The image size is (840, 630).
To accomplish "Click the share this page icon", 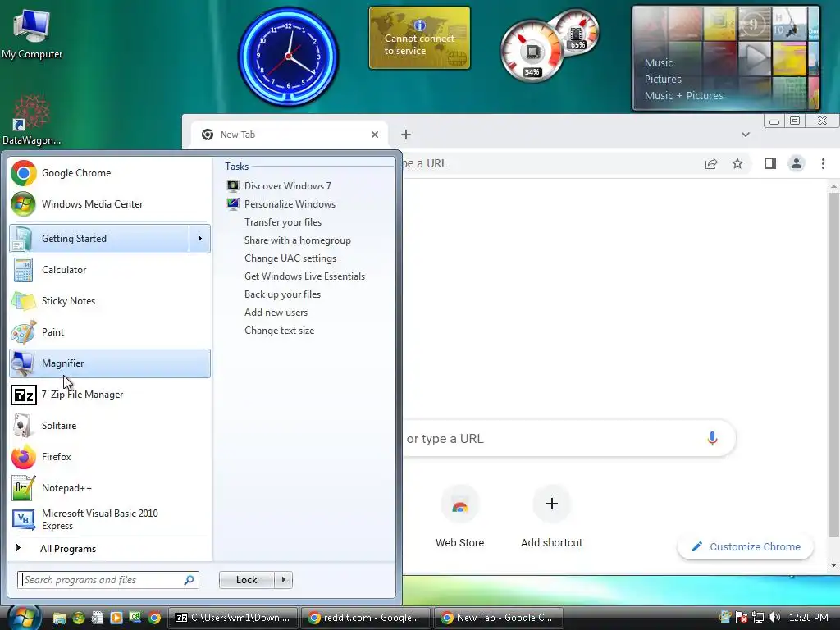I will point(711,164).
